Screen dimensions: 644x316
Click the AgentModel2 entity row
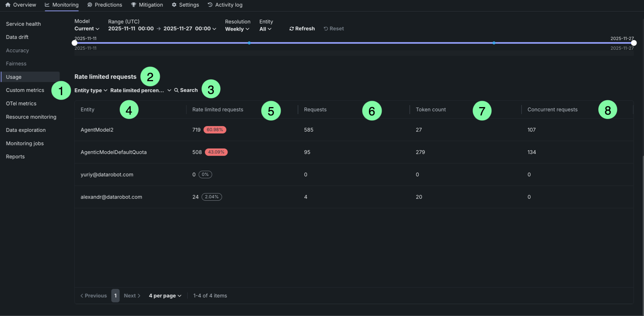pos(354,130)
